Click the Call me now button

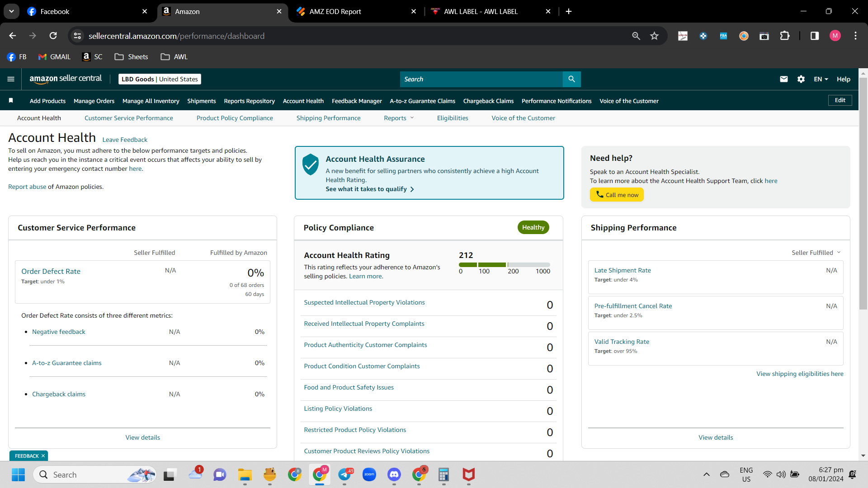click(x=617, y=195)
